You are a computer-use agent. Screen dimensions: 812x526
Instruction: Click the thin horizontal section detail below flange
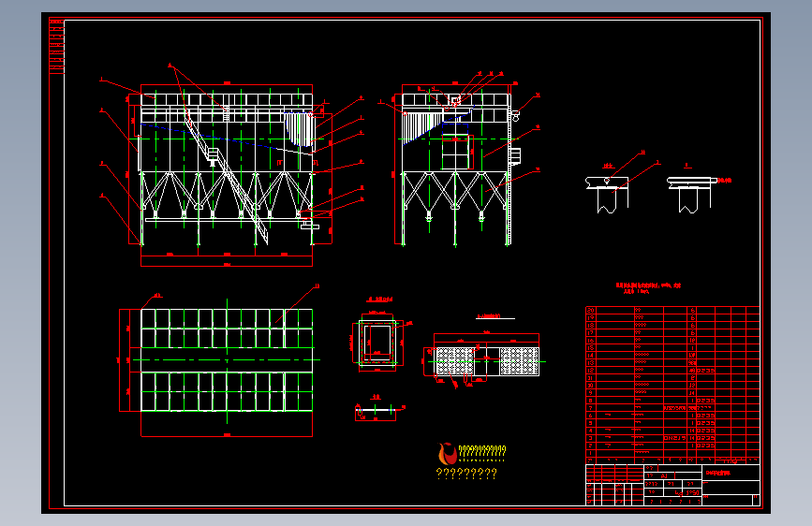click(376, 412)
